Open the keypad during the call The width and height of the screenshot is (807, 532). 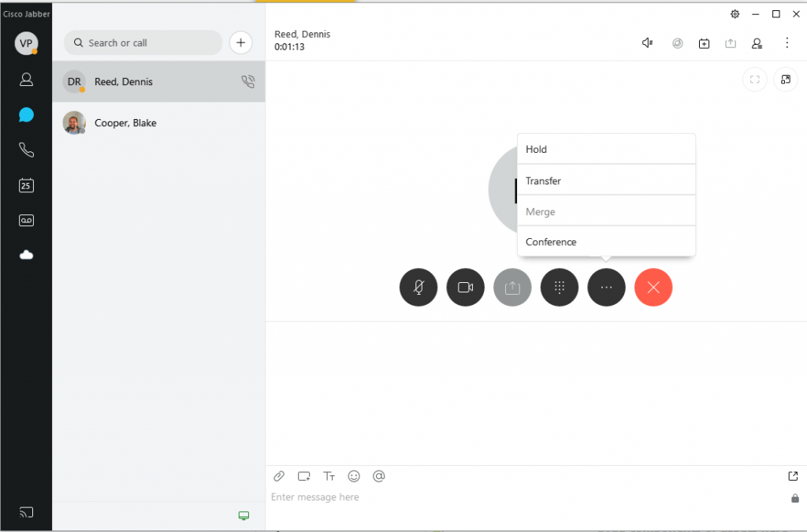(560, 287)
